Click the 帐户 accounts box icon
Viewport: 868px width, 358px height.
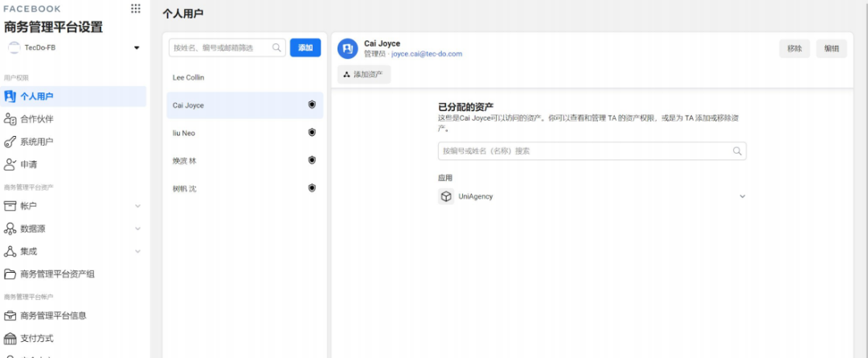[10, 206]
